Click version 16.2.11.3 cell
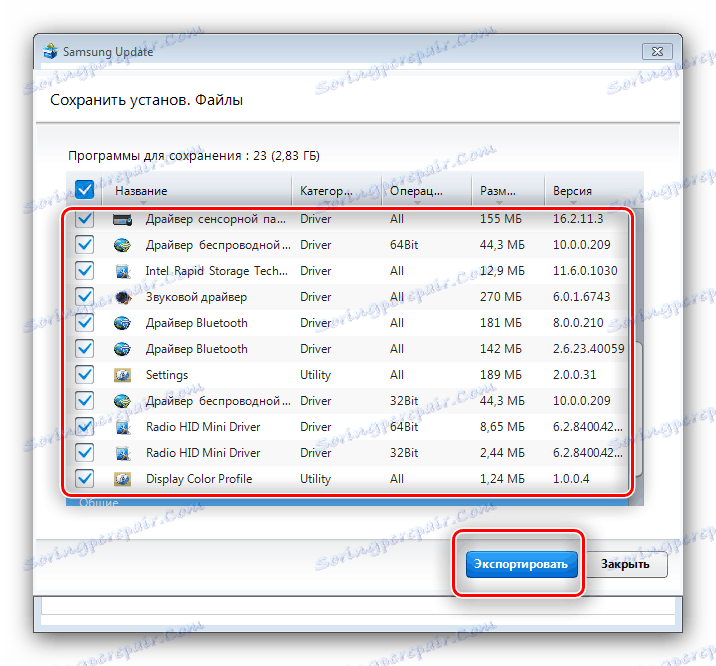 tap(578, 219)
